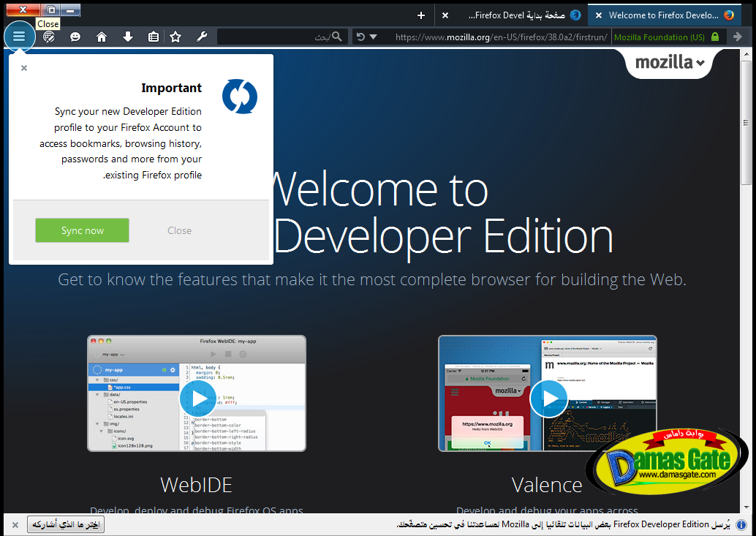This screenshot has width=756, height=536.
Task: Open the smiley chat icon in toolbar
Action: point(75,37)
